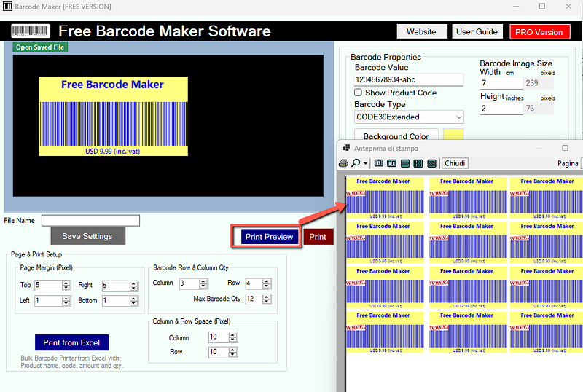
Task: Select the four-pages view icon in print preview
Action: [x=418, y=163]
